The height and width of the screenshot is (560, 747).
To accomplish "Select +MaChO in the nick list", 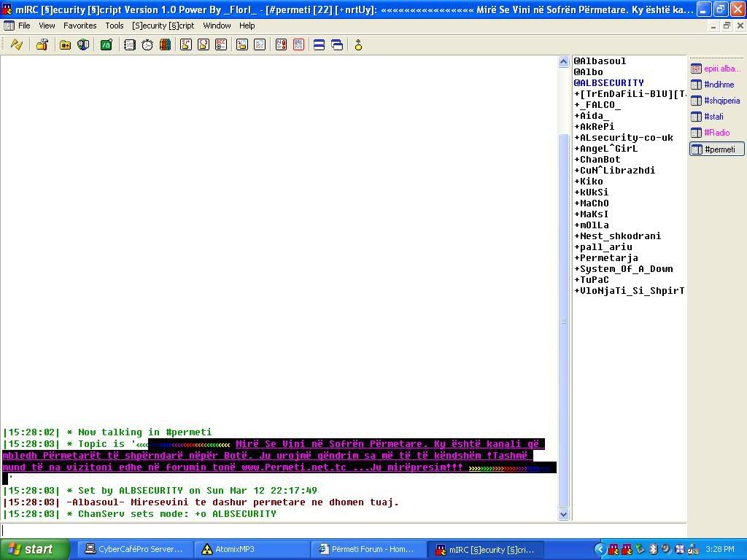I will pos(591,203).
